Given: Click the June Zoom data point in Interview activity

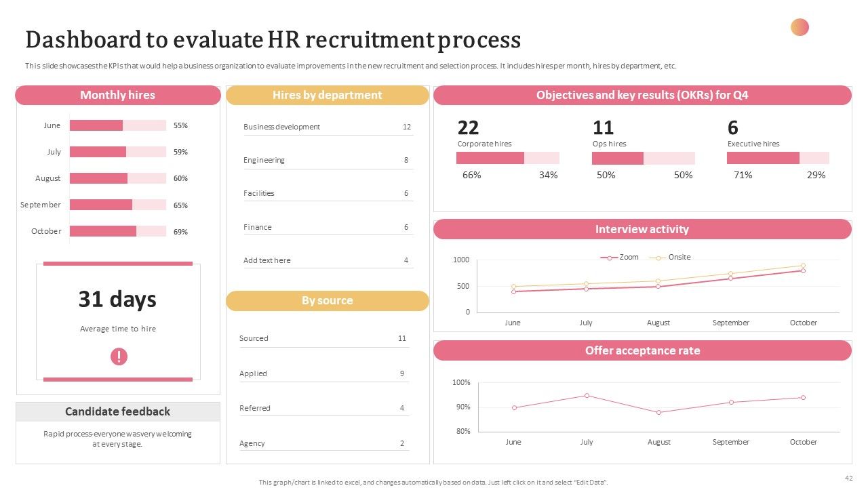Looking at the screenshot, I should 513,291.
